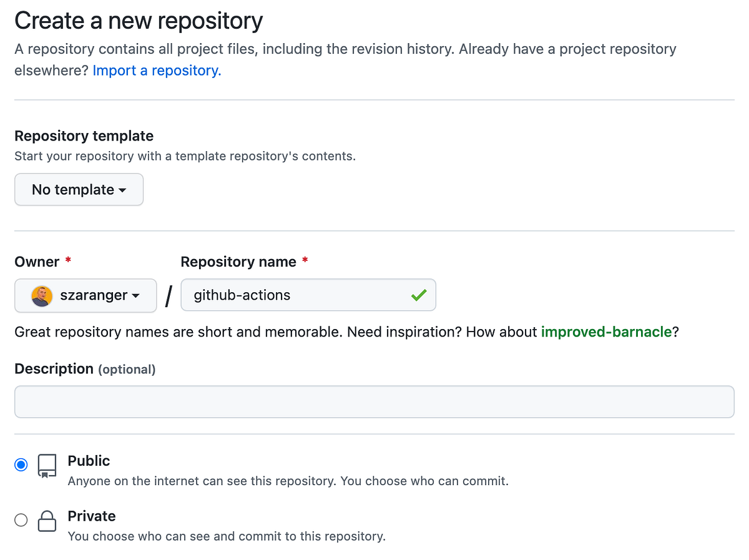Image resolution: width=749 pixels, height=560 pixels.
Task: Open the Owner selection dropdown
Action: [x=86, y=295]
